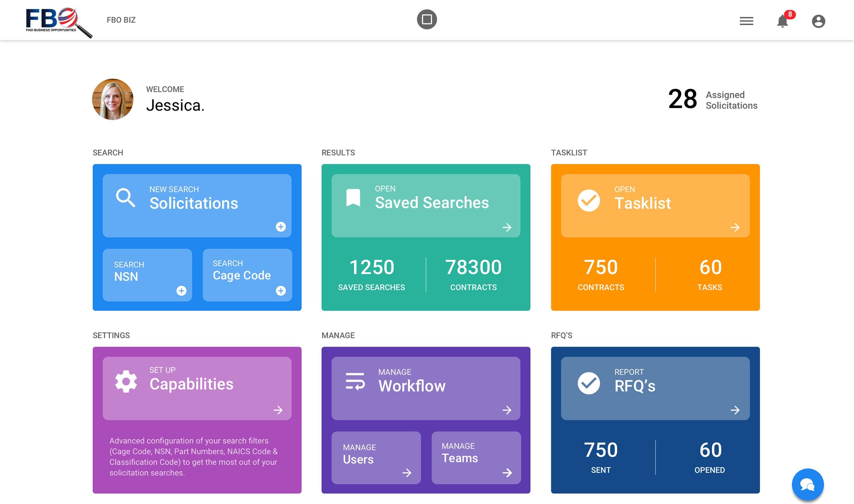Open the Report RFQ's card

coord(655,388)
